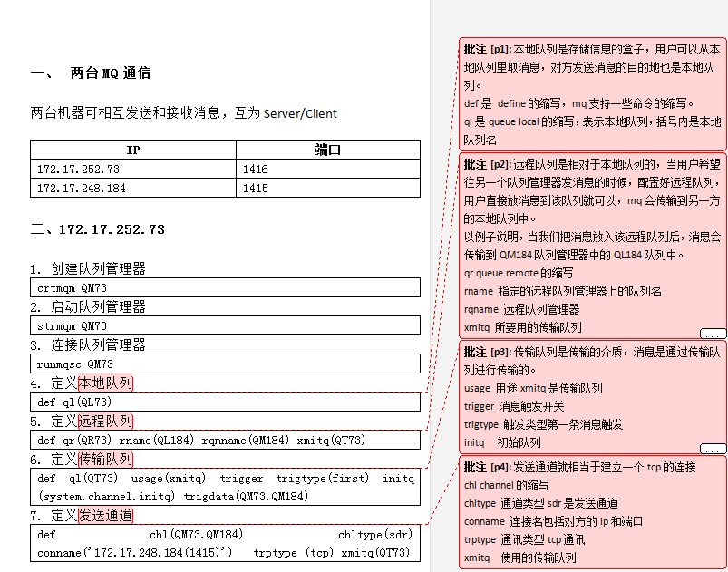The height and width of the screenshot is (572, 728).
Task: Click highlighted text 本地队列 in step 4
Action: (106, 383)
